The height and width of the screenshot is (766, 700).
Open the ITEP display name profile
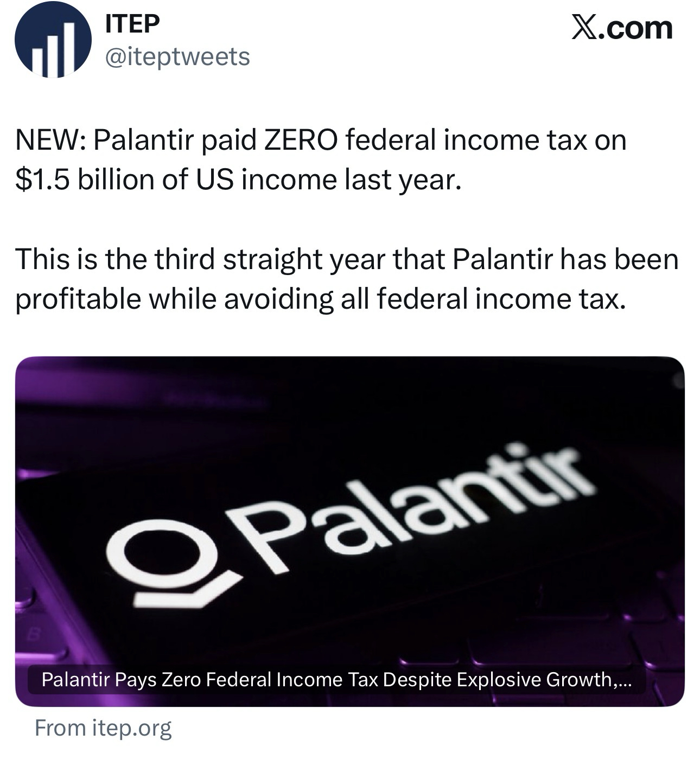(x=132, y=25)
